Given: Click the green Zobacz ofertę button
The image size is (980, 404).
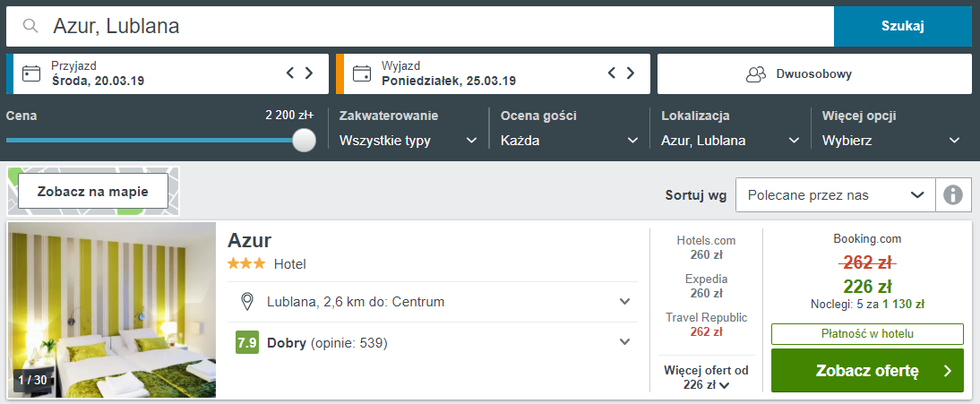Looking at the screenshot, I should (x=867, y=371).
